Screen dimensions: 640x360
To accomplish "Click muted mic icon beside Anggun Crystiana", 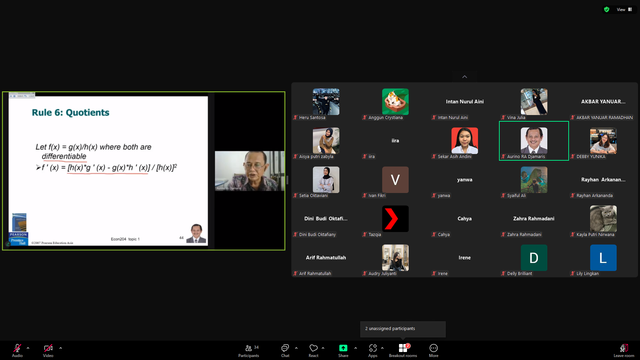I will pos(364,118).
